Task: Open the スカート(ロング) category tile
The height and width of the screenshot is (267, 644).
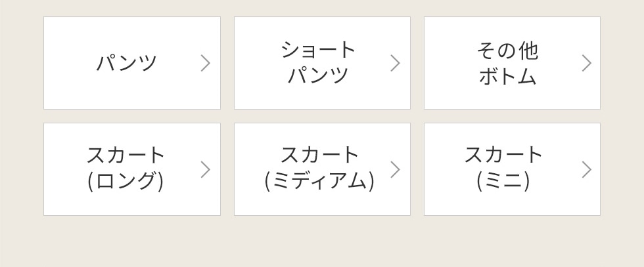Action: (132, 169)
